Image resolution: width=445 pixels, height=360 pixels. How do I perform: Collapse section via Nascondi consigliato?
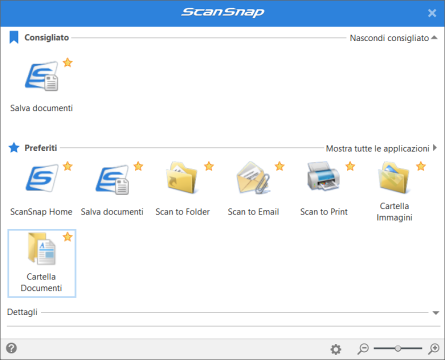click(x=393, y=38)
